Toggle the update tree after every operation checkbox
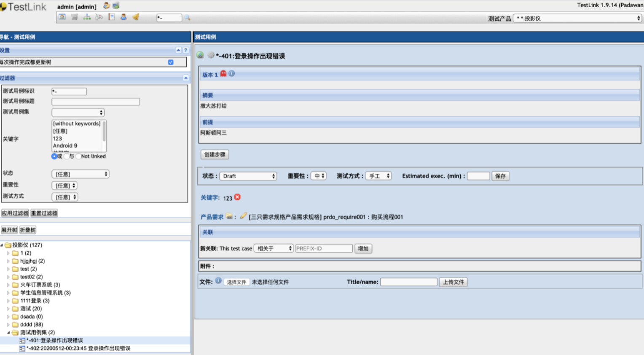This screenshot has width=644, height=355. tap(171, 62)
